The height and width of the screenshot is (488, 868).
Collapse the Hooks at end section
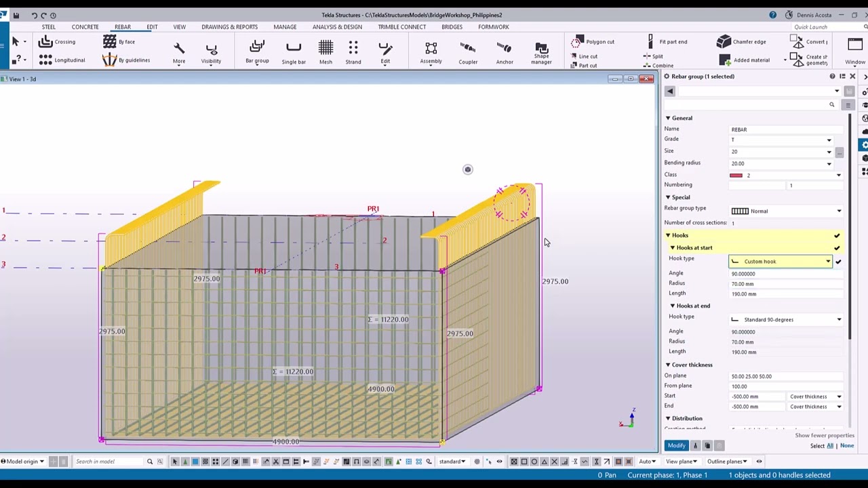(673, 306)
